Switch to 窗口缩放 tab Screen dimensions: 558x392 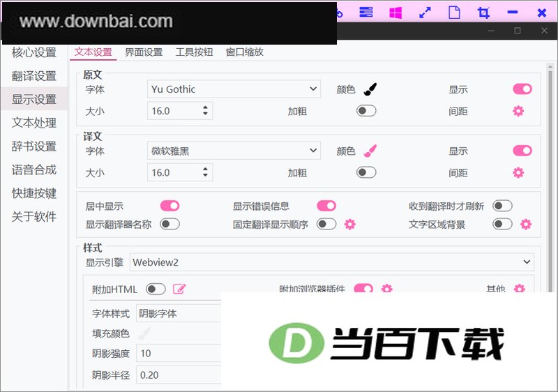point(245,52)
